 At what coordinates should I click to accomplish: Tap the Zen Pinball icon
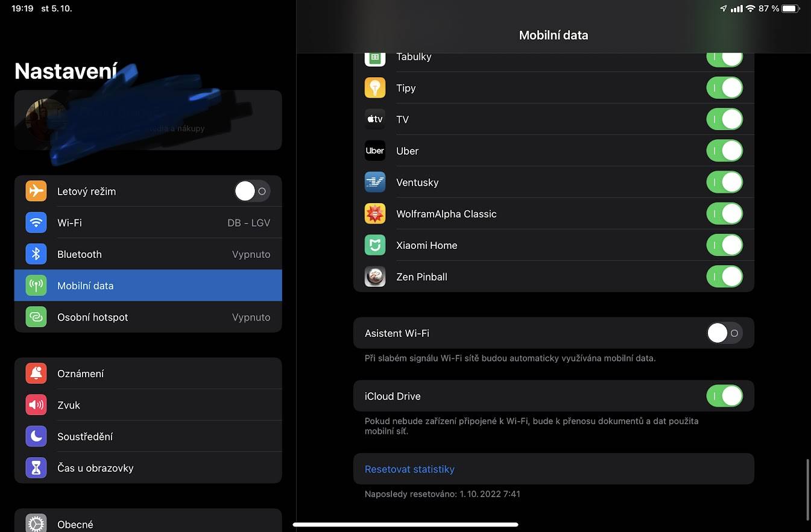(375, 277)
